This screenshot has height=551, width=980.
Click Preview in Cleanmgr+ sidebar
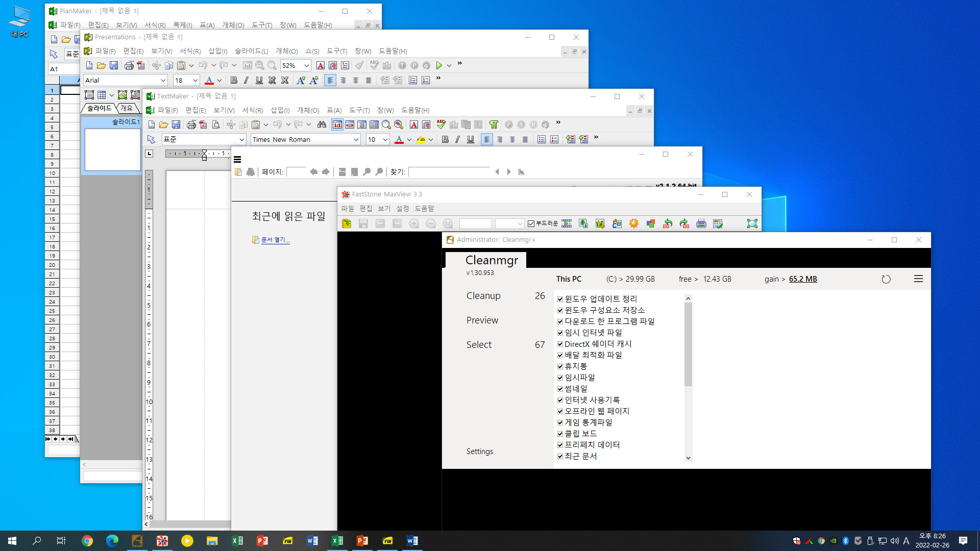482,320
